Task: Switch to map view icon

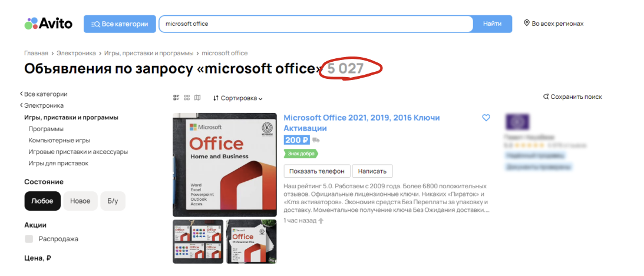Action: pos(197,98)
